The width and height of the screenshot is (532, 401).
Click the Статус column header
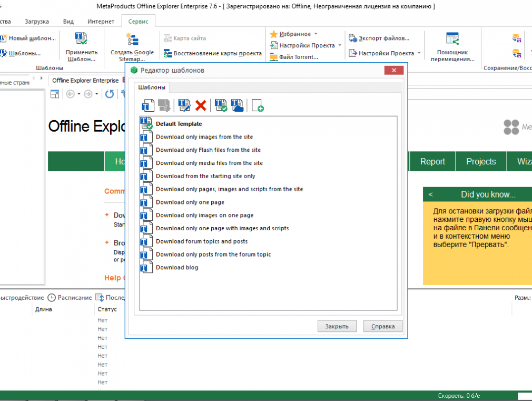(x=107, y=309)
